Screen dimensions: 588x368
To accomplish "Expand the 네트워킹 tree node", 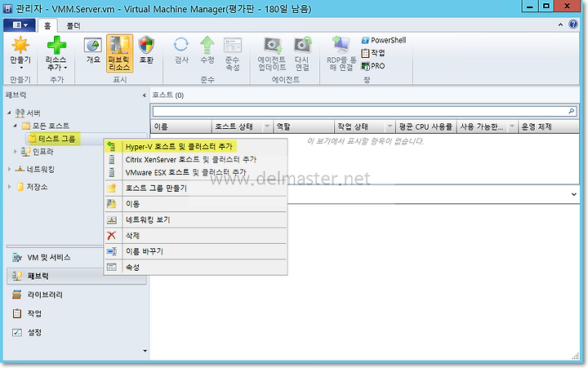I will click(x=9, y=169).
